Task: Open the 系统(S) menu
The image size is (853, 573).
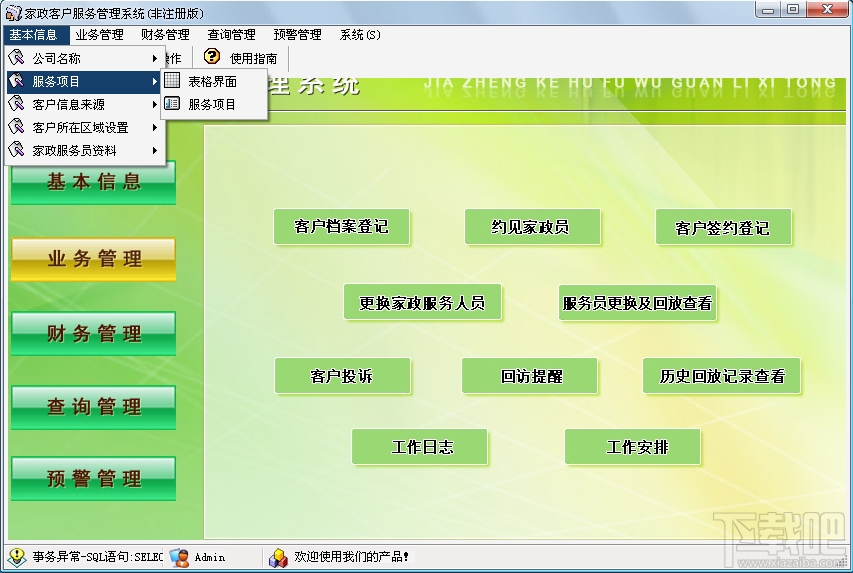Action: pos(360,35)
